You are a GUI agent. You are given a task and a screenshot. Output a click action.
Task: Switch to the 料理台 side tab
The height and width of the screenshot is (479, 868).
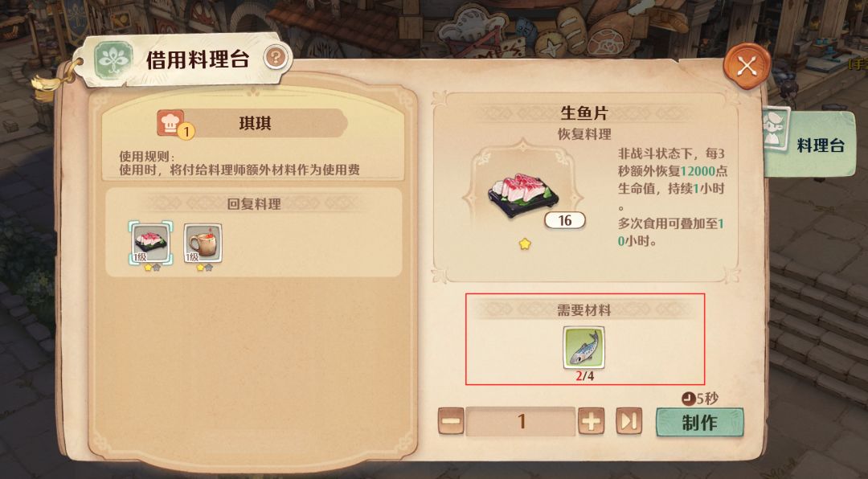(810, 145)
